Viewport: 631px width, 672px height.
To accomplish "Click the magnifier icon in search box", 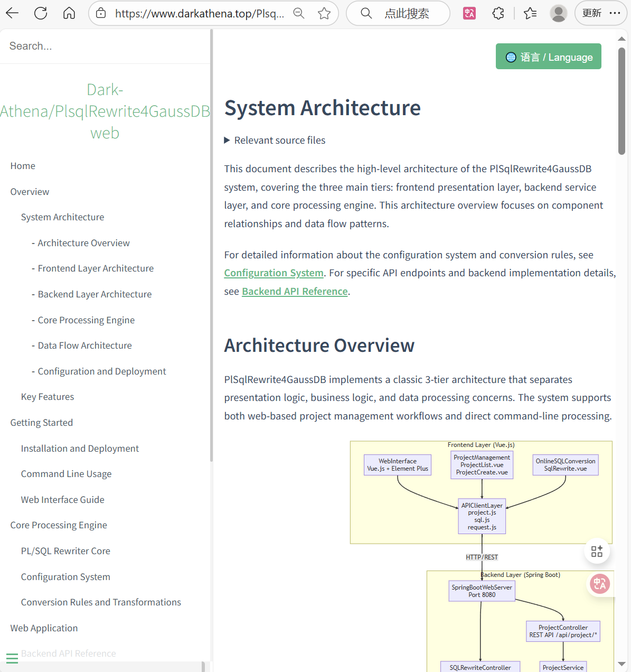I will (366, 13).
